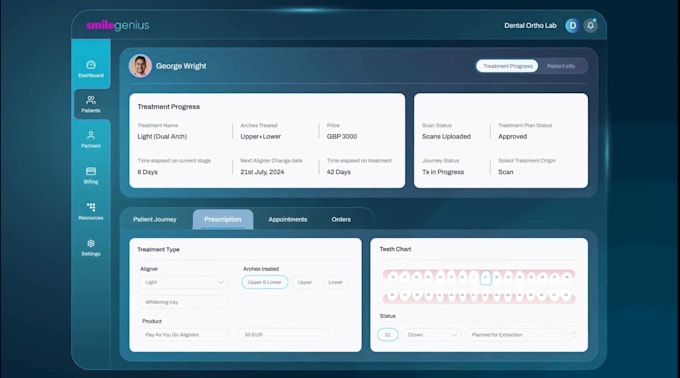Viewport: 680px width, 378px height.
Task: Open the Patient Journey tab
Action: (x=155, y=219)
